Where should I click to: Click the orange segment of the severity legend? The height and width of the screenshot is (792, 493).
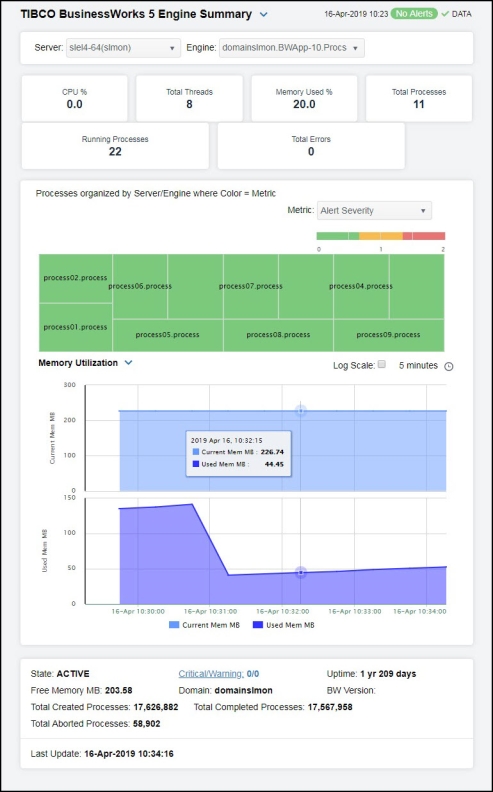[381, 236]
